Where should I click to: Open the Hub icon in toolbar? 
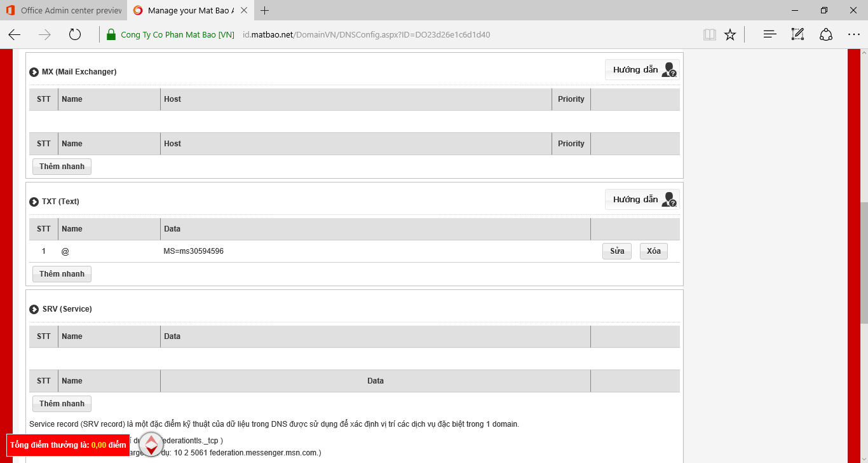770,35
